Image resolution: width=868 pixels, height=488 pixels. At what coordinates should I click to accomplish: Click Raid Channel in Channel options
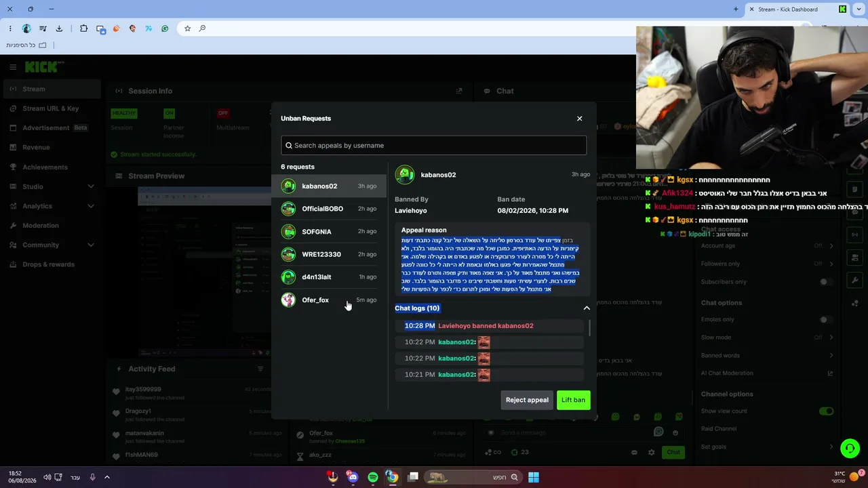click(x=719, y=429)
